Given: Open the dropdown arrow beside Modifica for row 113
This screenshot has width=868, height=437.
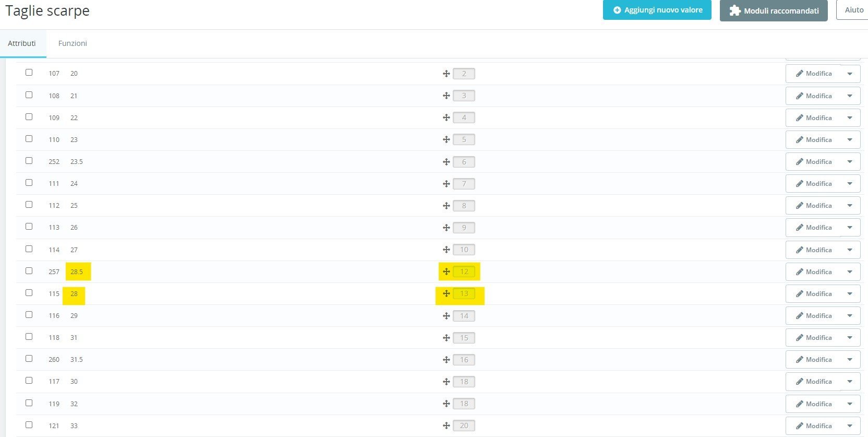Looking at the screenshot, I should coord(850,228).
